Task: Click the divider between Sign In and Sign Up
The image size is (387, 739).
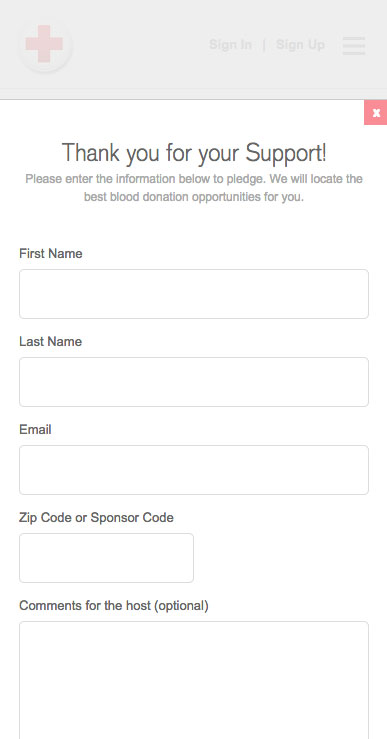Action: click(264, 45)
